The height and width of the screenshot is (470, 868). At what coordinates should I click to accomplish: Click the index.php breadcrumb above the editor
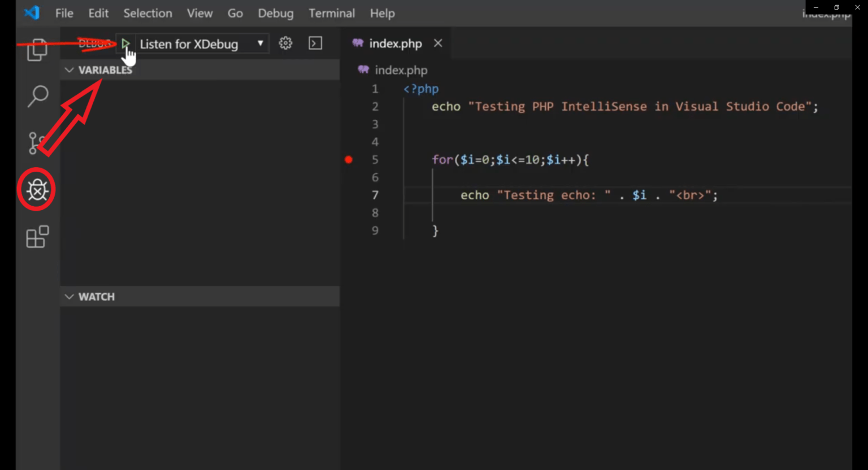401,70
